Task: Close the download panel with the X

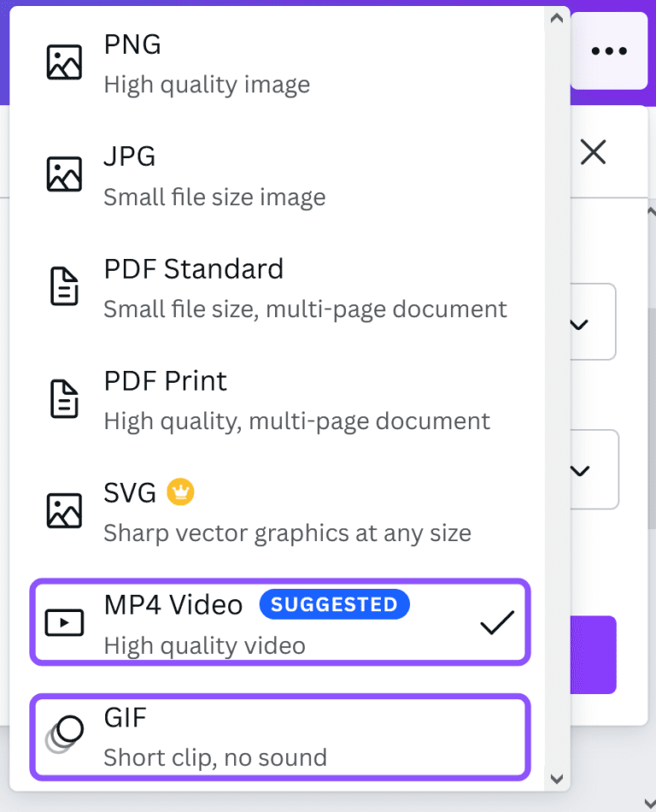Action: click(593, 153)
